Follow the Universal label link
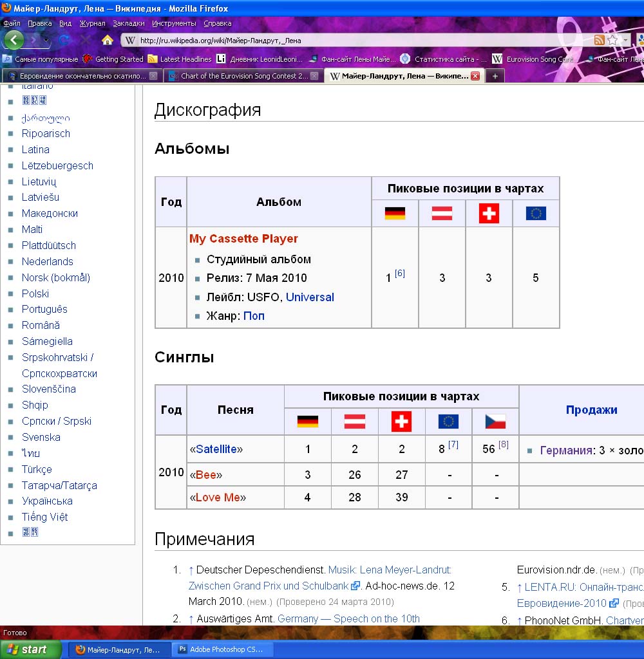Screen dimensions: 644x659 click(x=310, y=297)
